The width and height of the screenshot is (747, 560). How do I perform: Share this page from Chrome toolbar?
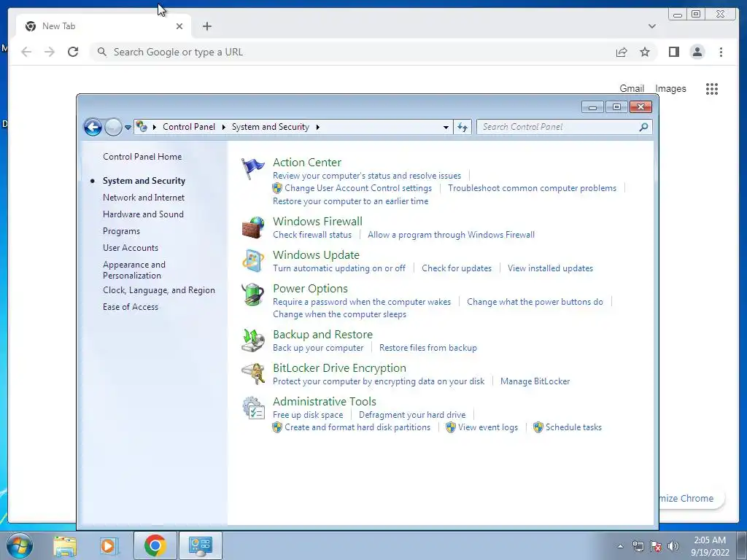622,52
